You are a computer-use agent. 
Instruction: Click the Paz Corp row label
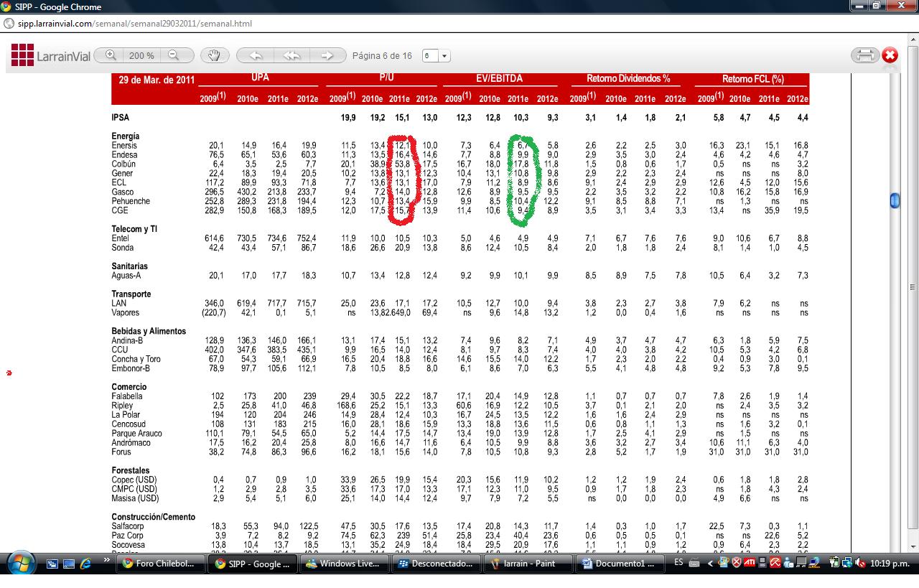point(127,536)
